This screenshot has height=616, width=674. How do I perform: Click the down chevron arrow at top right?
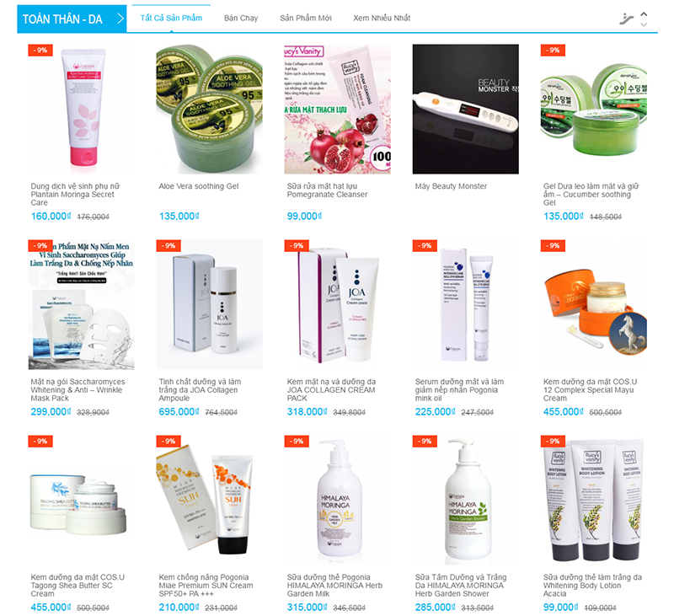click(x=644, y=24)
